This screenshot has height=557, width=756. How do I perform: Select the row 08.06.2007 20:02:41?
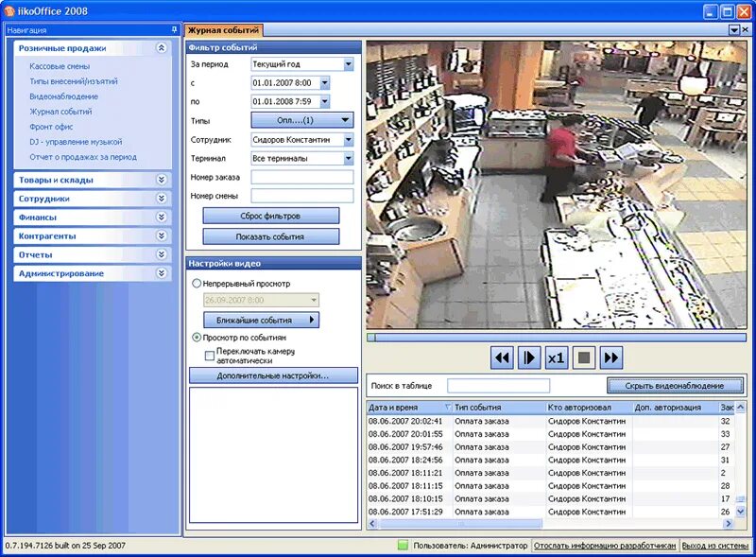(551, 421)
